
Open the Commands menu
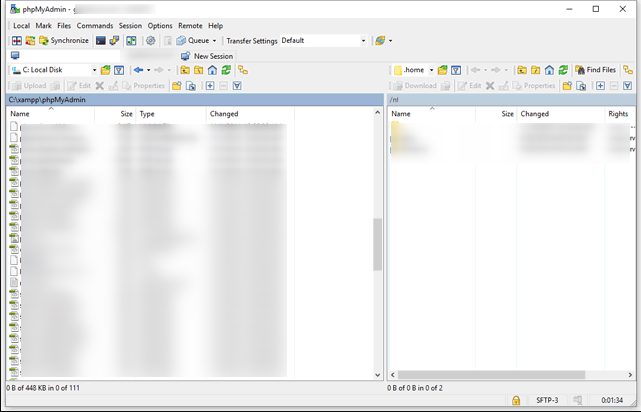point(95,26)
